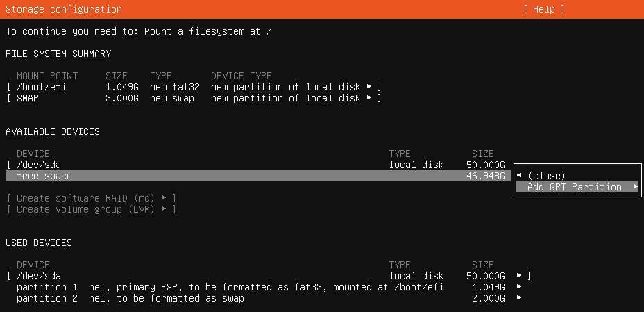Select the Add GPT Partition menu entry
The width and height of the screenshot is (644, 312).
point(577,187)
